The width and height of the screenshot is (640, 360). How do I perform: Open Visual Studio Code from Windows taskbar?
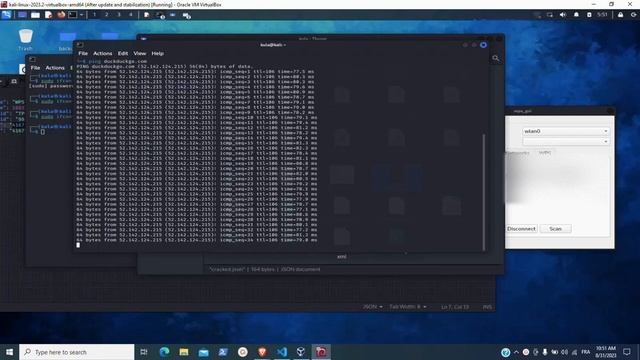coord(282,352)
